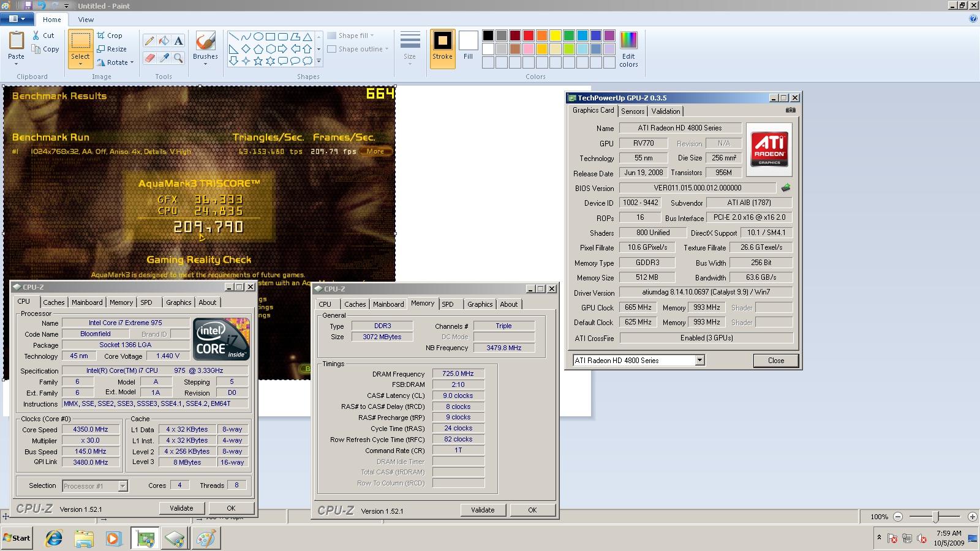Click the zoom slider handle in Paint
Viewport: 980px width, 551px height.
(935, 517)
